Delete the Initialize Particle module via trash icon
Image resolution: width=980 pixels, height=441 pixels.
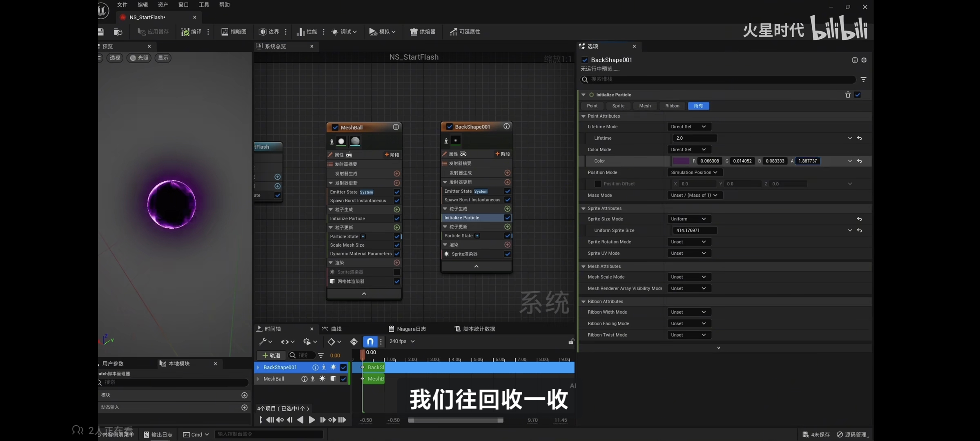pyautogui.click(x=848, y=95)
